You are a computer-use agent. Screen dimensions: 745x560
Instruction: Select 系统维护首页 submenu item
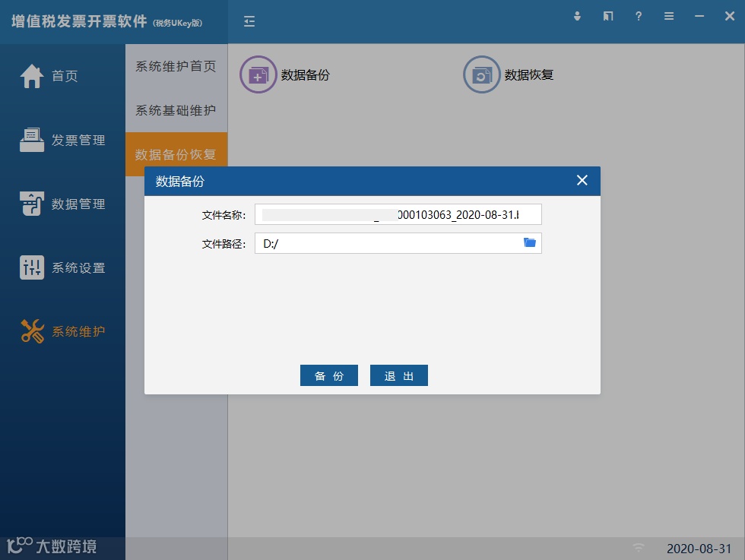point(176,66)
